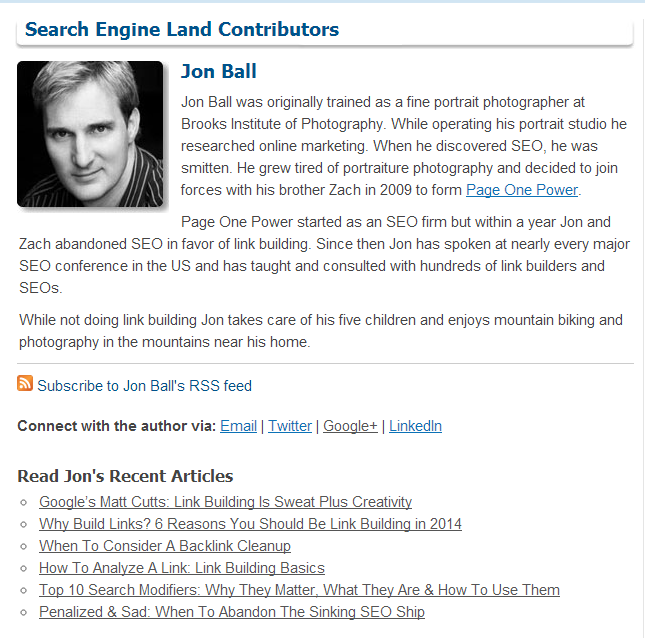Click the bullet beside Backlink Cleanup article
This screenshot has width=645, height=638.
tap(23, 546)
